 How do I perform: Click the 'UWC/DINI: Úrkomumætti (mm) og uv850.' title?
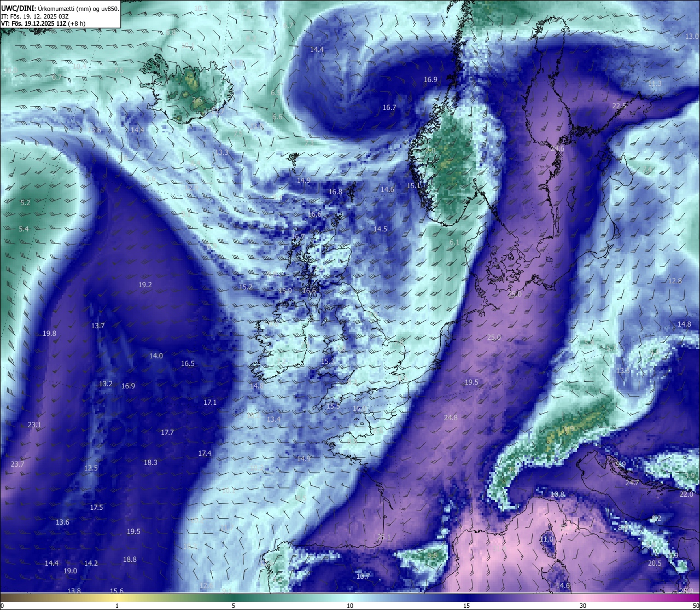coord(60,8)
